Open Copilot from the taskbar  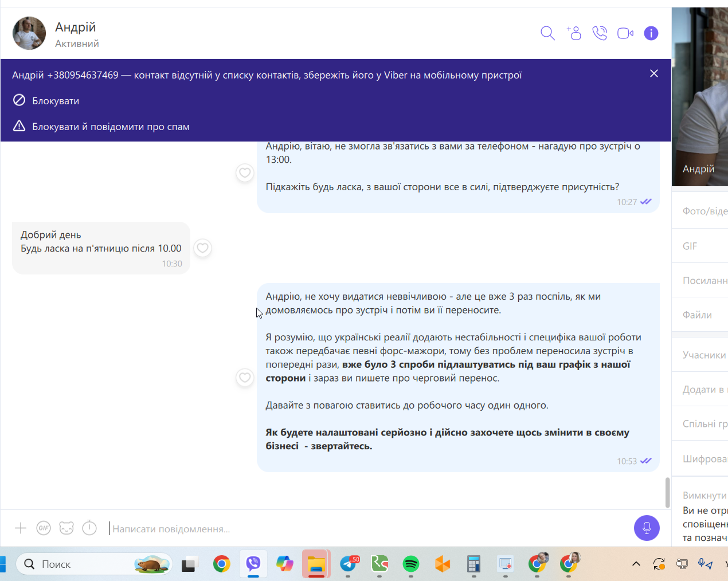click(x=284, y=564)
